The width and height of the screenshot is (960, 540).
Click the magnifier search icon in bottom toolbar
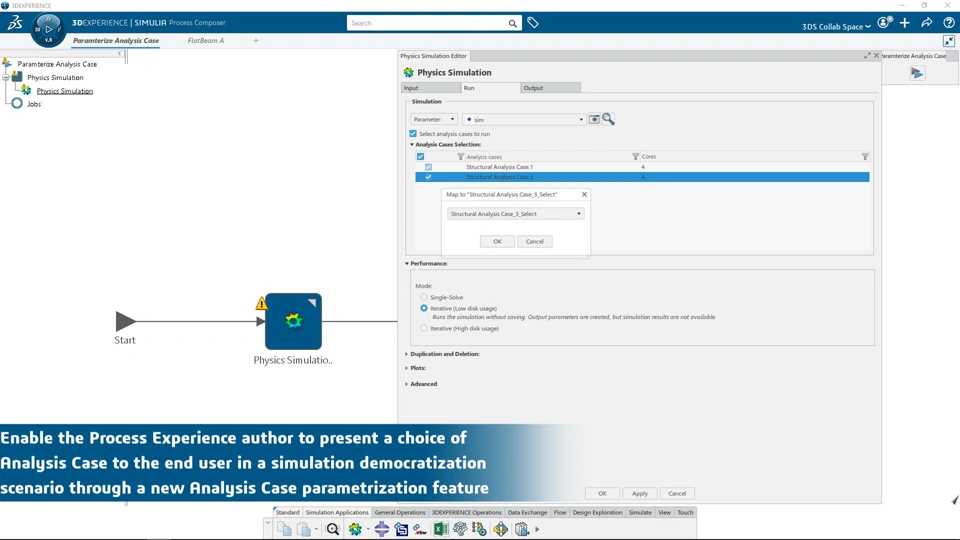[333, 529]
